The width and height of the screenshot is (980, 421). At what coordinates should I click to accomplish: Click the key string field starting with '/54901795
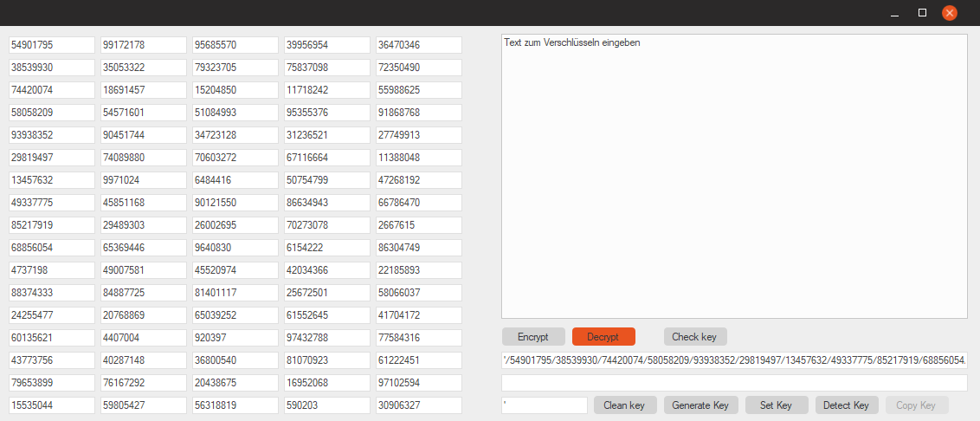point(734,360)
